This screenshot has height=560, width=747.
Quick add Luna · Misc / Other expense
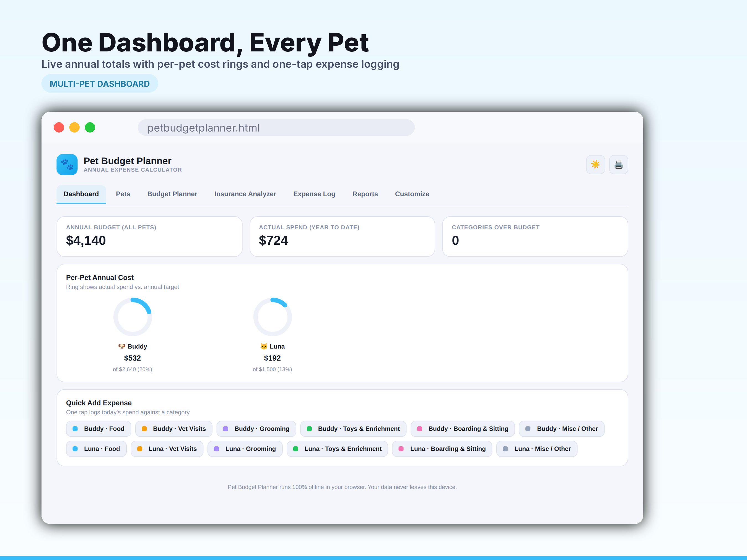coord(537,449)
